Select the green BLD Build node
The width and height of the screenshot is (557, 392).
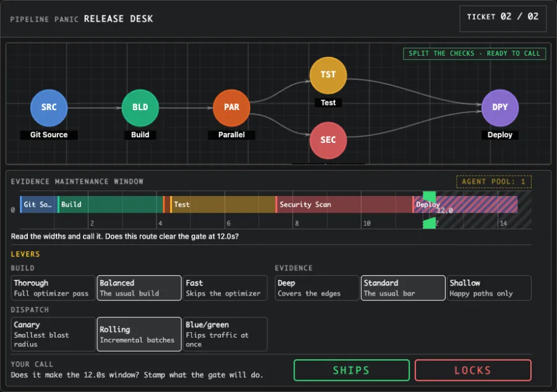coord(140,108)
